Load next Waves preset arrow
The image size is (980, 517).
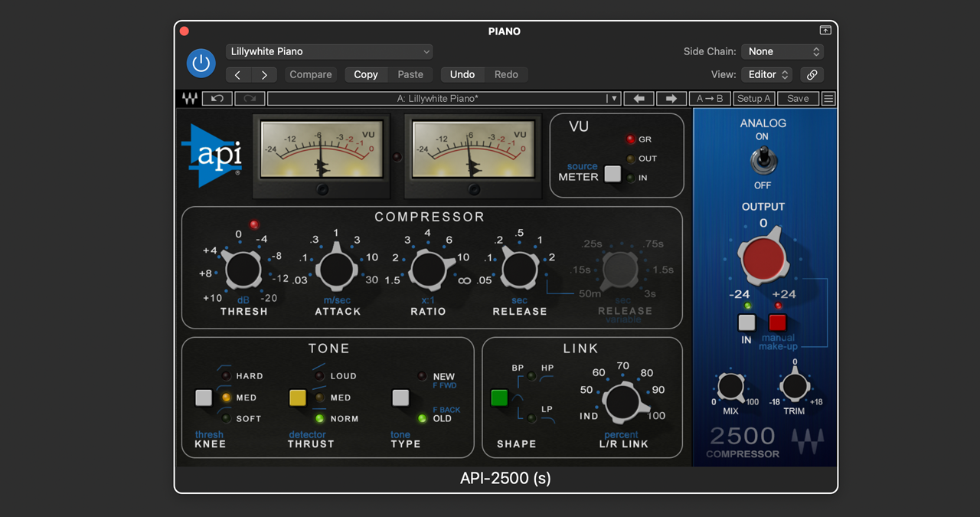671,98
